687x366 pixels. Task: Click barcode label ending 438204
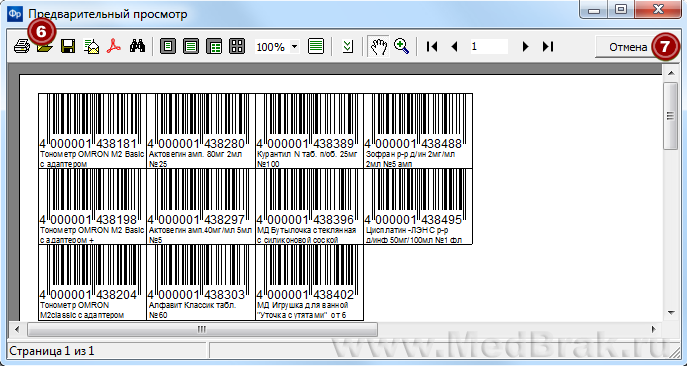pyautogui.click(x=92, y=282)
